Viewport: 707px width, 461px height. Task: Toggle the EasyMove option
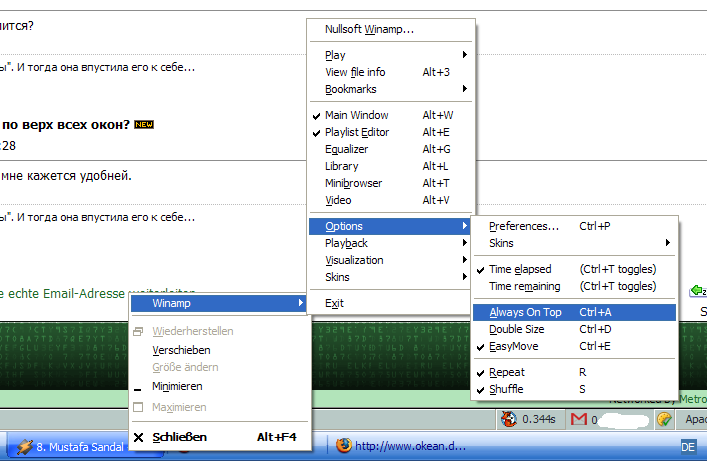574,346
